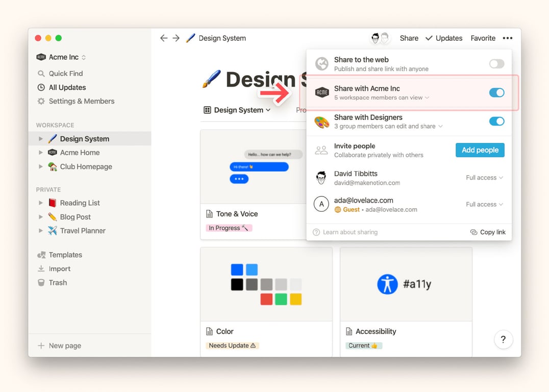The image size is (549, 392).
Task: Open workspace members can view dropdown
Action: tap(382, 97)
